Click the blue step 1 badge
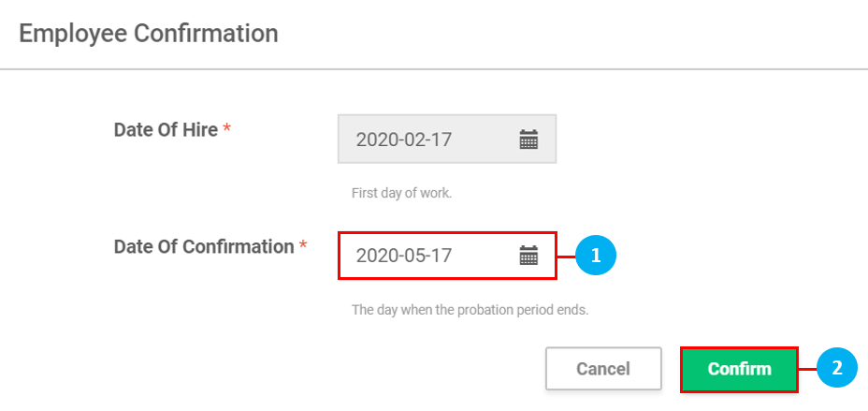Viewport: 868px width, 411px height. [x=595, y=255]
